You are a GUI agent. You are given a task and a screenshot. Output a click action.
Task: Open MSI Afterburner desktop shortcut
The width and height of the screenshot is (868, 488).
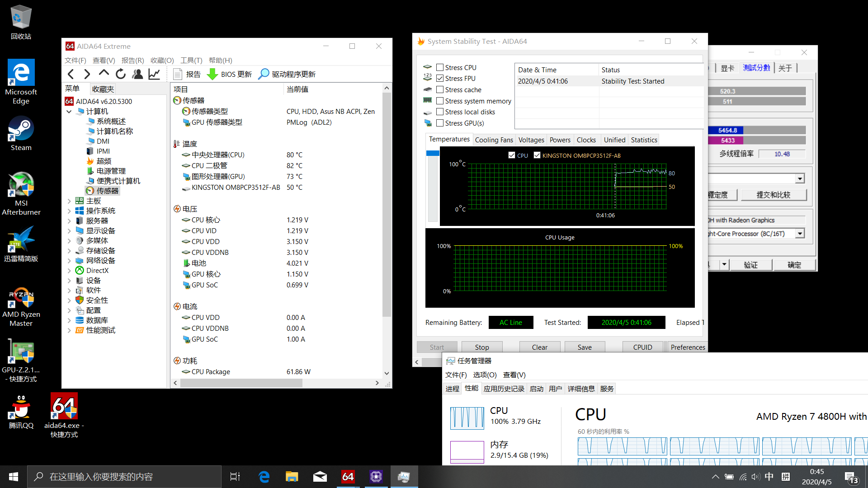point(21,193)
